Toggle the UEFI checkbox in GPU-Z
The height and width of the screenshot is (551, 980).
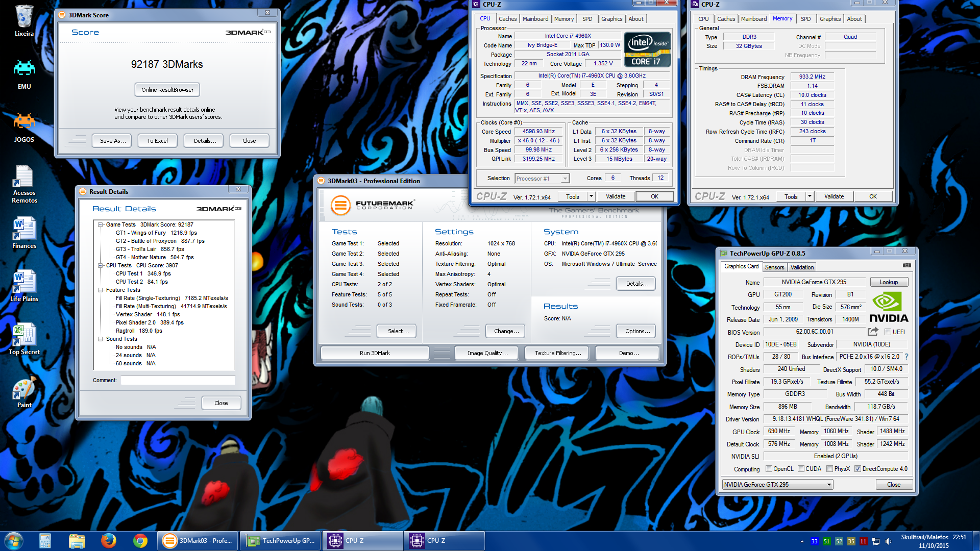(x=888, y=332)
